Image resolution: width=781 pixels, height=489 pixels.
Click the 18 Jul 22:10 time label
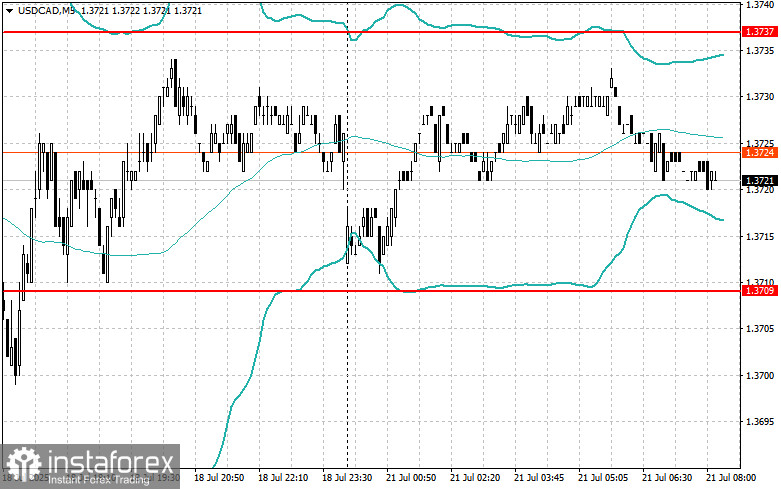click(283, 478)
